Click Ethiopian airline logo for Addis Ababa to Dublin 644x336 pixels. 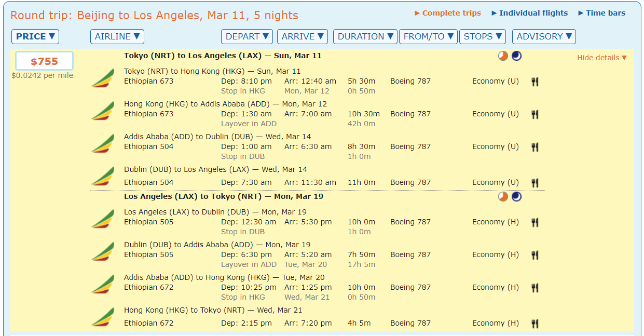click(x=103, y=143)
